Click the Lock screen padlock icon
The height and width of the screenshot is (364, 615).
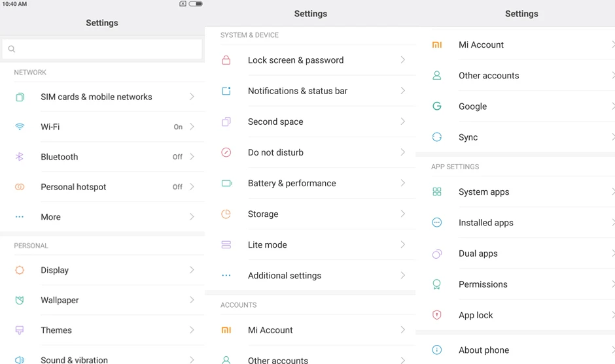click(226, 60)
